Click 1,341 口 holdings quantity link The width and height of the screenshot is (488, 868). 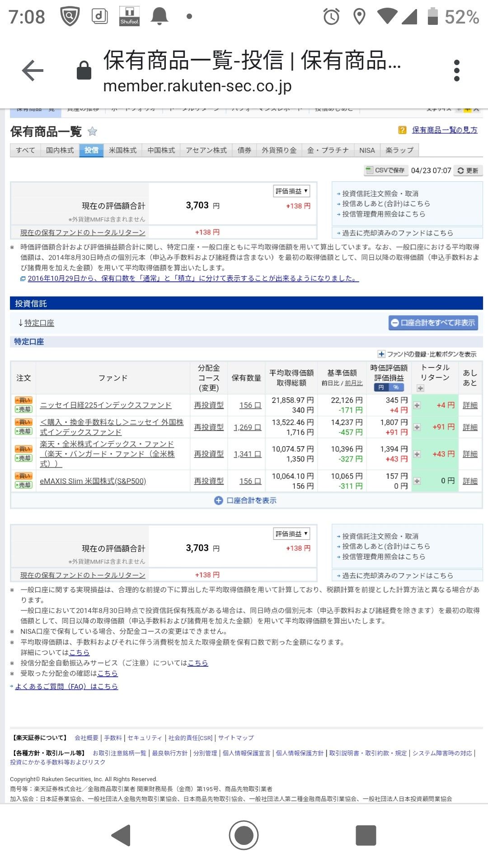[x=247, y=454]
